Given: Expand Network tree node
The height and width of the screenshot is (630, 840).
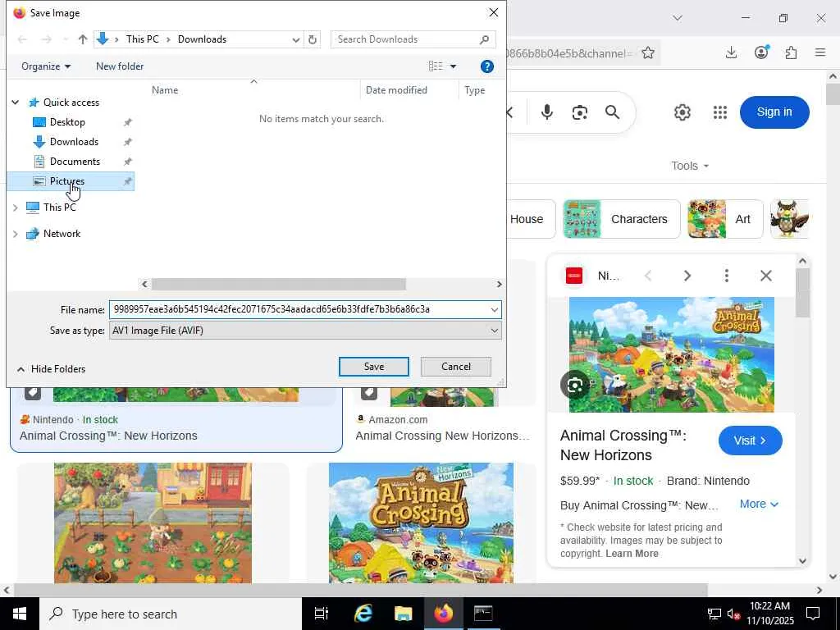Looking at the screenshot, I should 16,234.
